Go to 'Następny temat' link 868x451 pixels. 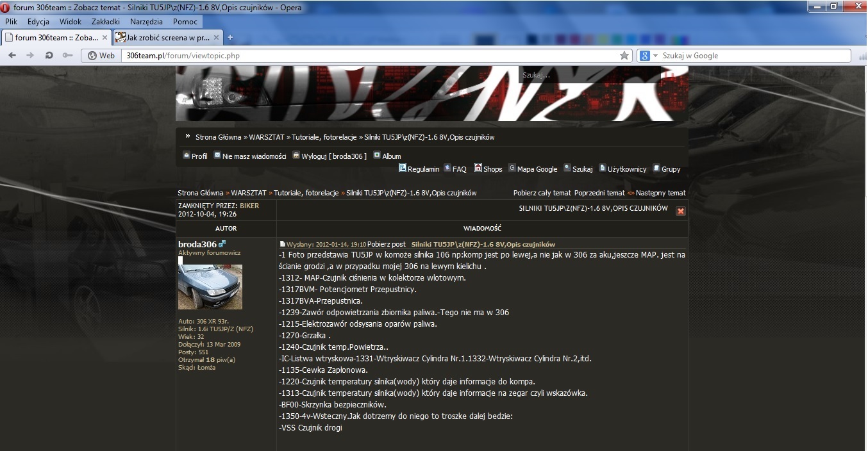pyautogui.click(x=660, y=193)
